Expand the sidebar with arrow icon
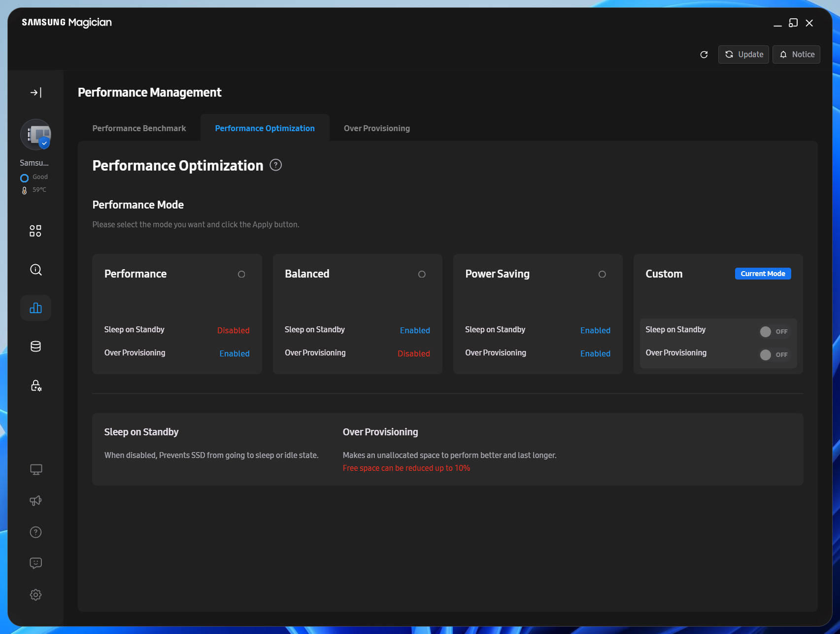 tap(36, 93)
